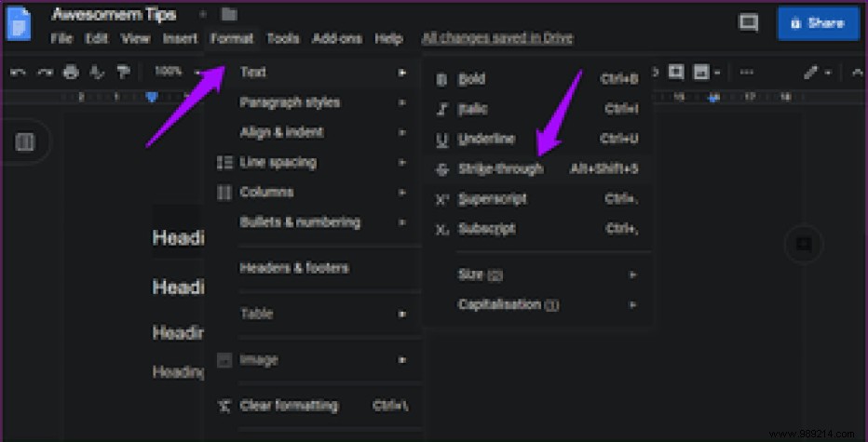The image size is (868, 442).
Task: Expand the Text submenu
Action: point(313,72)
